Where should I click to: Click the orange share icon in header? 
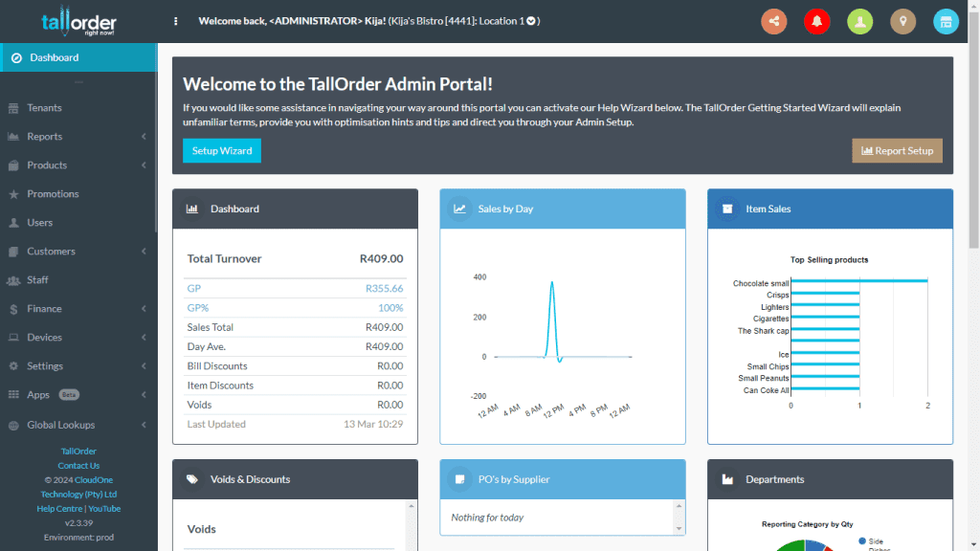(773, 21)
